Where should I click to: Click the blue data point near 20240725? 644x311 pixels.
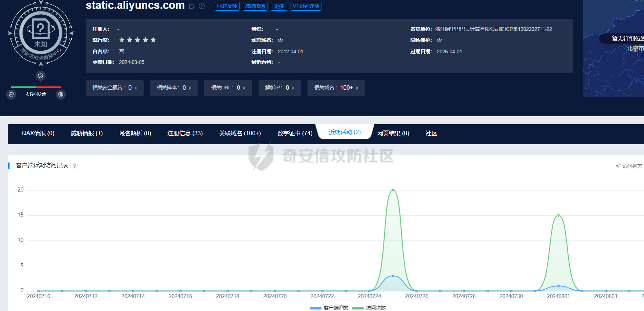pyautogui.click(x=393, y=276)
